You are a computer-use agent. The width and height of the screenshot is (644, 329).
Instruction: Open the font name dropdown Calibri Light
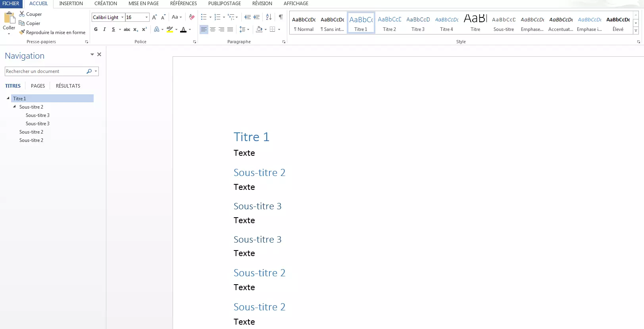[122, 17]
